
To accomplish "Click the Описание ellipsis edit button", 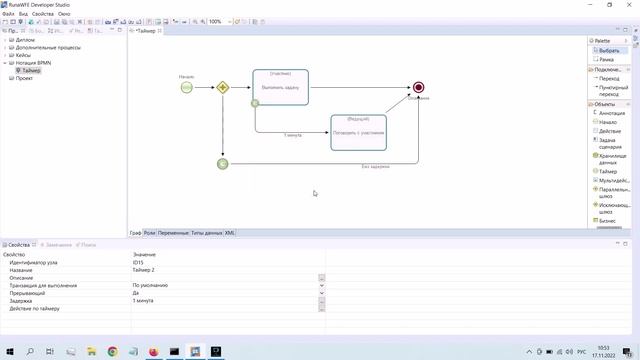I will coord(322,278).
